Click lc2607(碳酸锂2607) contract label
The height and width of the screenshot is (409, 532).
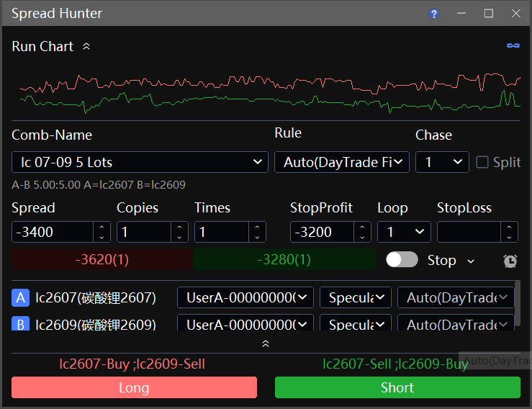click(96, 297)
